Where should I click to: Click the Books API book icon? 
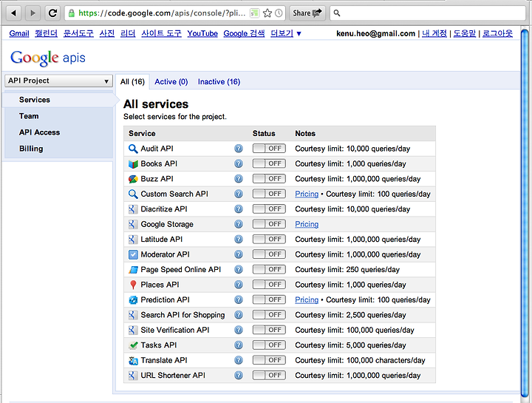tap(133, 164)
